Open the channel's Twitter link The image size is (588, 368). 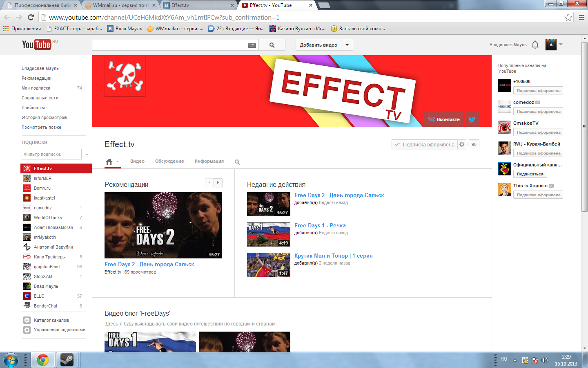click(x=472, y=119)
